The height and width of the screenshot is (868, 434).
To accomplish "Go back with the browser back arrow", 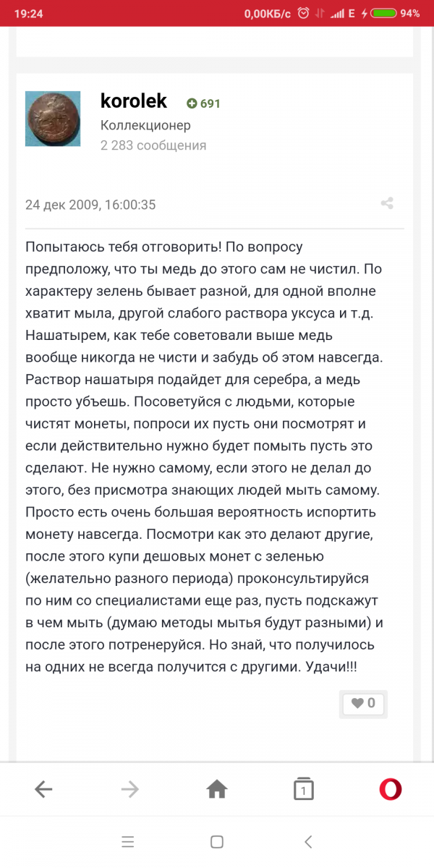I will pos(43,789).
